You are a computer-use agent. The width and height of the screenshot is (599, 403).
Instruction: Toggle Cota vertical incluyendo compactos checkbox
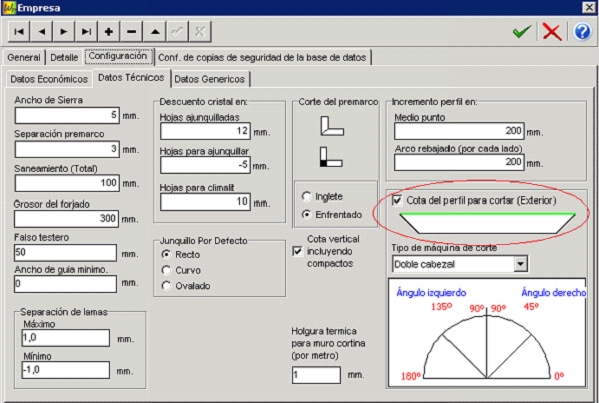pos(297,251)
